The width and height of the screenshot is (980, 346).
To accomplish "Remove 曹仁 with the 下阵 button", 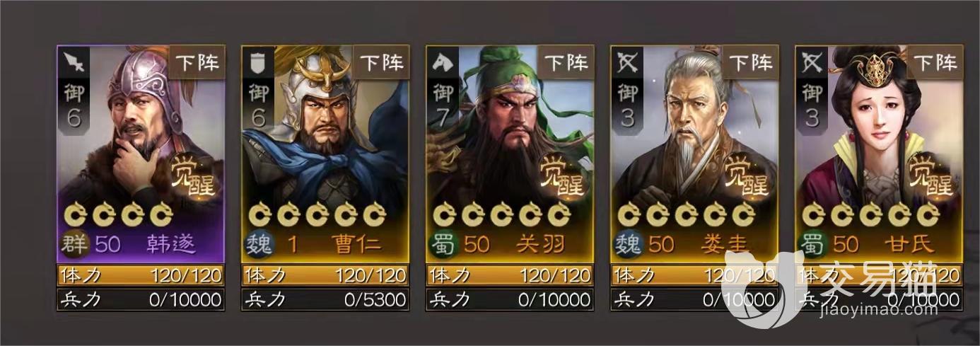I will (x=382, y=62).
